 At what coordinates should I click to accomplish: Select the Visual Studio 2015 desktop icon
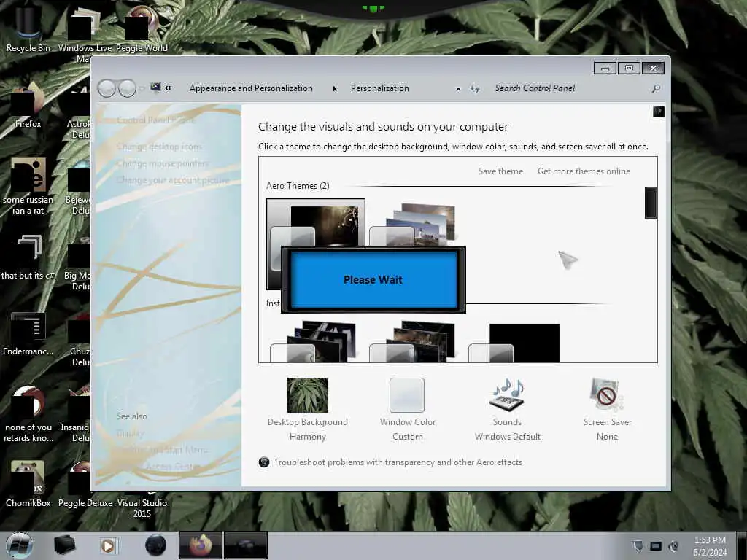point(142,505)
